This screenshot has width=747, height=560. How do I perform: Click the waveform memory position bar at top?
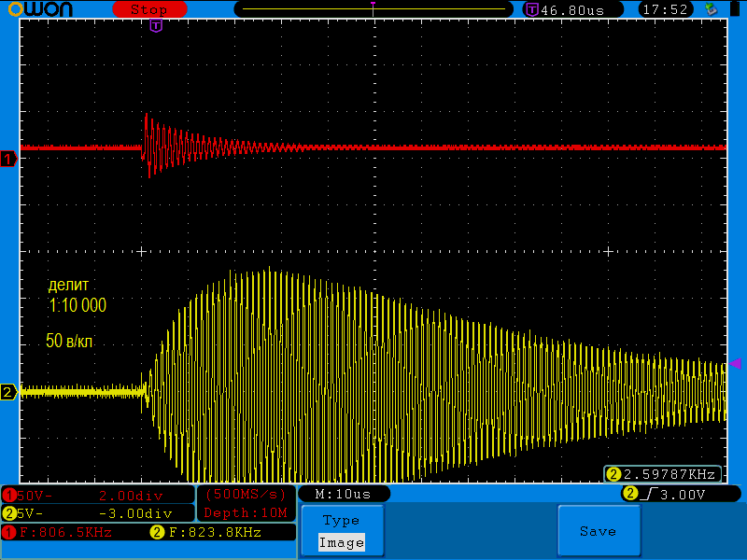[373, 9]
